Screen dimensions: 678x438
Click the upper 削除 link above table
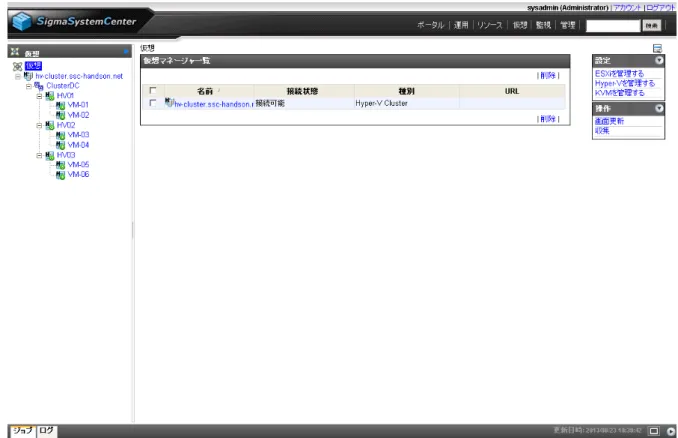pos(548,75)
